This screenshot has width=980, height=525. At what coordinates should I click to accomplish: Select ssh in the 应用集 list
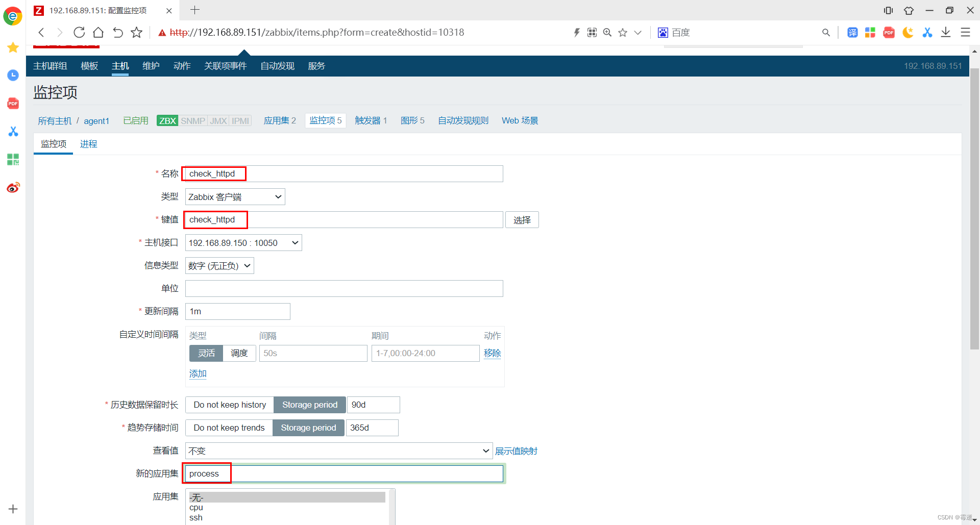[x=196, y=518]
